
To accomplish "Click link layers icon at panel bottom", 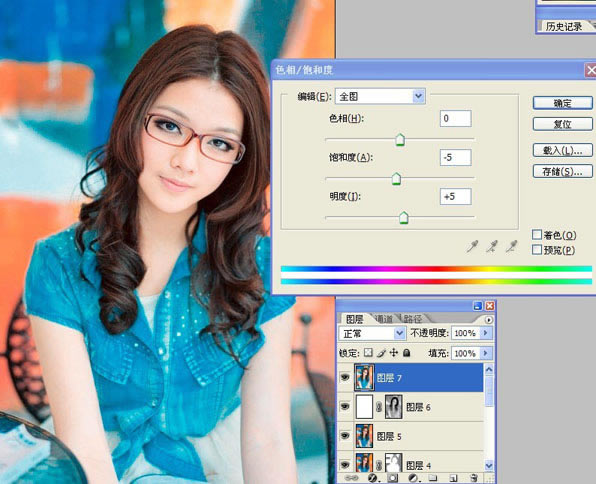I will [x=351, y=478].
